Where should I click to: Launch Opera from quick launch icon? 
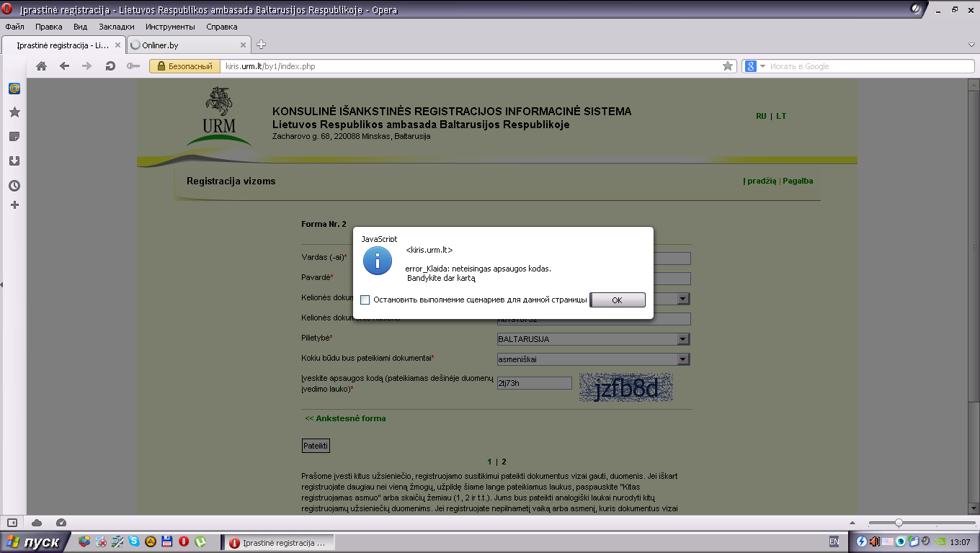(184, 541)
